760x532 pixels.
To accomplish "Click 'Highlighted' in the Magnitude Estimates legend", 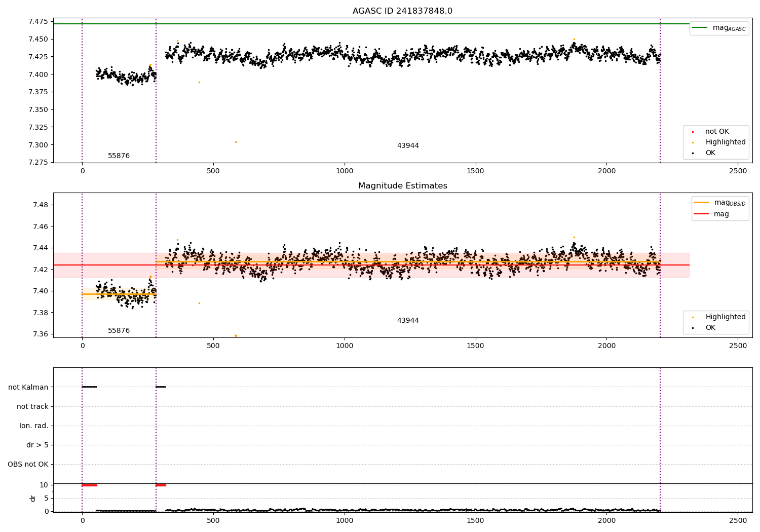I will coord(726,317).
